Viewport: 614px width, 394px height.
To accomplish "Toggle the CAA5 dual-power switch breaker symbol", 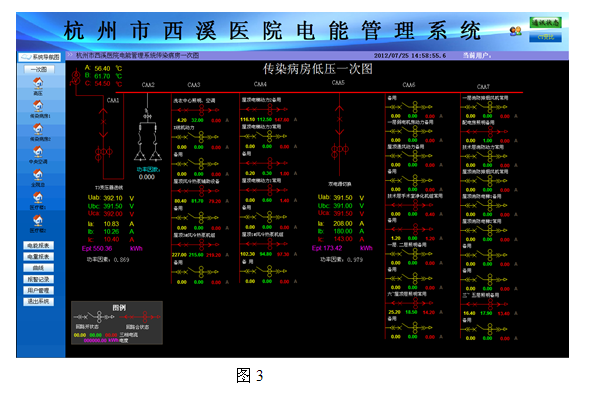I will pos(339,120).
